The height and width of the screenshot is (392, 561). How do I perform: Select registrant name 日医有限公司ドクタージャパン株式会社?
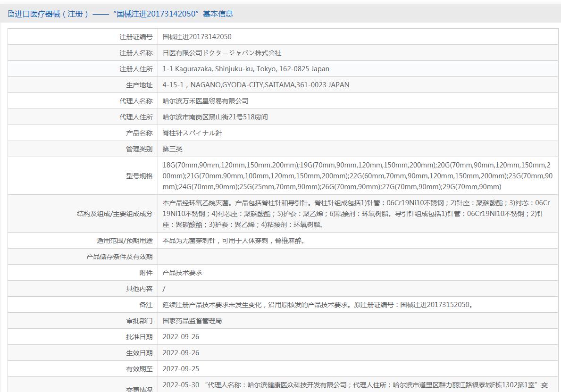(x=222, y=53)
